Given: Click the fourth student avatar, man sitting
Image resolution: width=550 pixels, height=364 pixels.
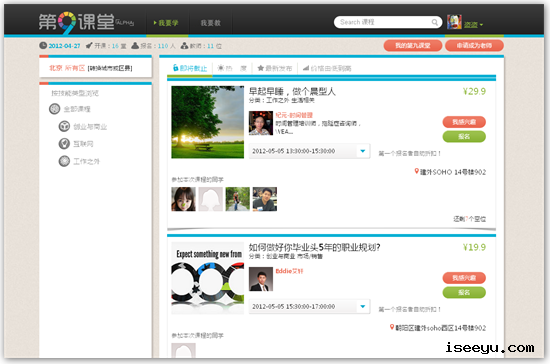Looking at the screenshot, I should 265,199.
